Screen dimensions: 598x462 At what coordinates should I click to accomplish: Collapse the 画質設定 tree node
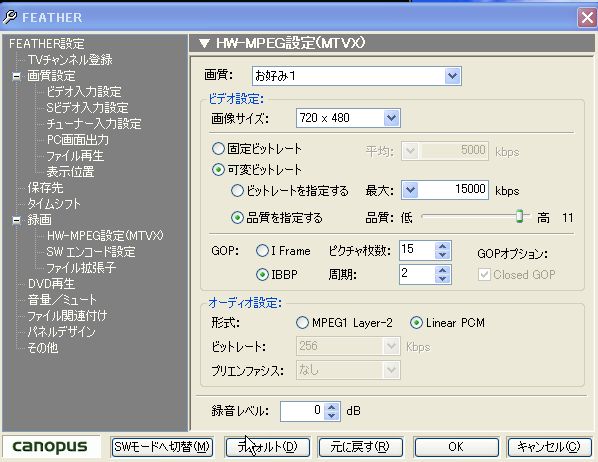(x=16, y=76)
